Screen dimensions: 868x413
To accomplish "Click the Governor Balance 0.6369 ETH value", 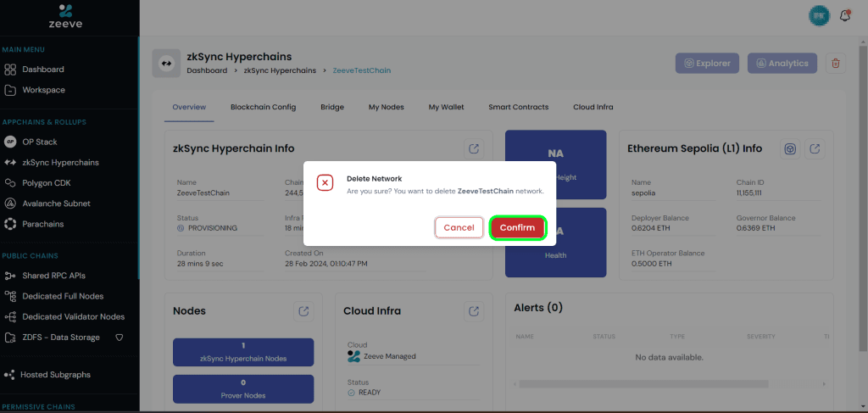I will [755, 228].
